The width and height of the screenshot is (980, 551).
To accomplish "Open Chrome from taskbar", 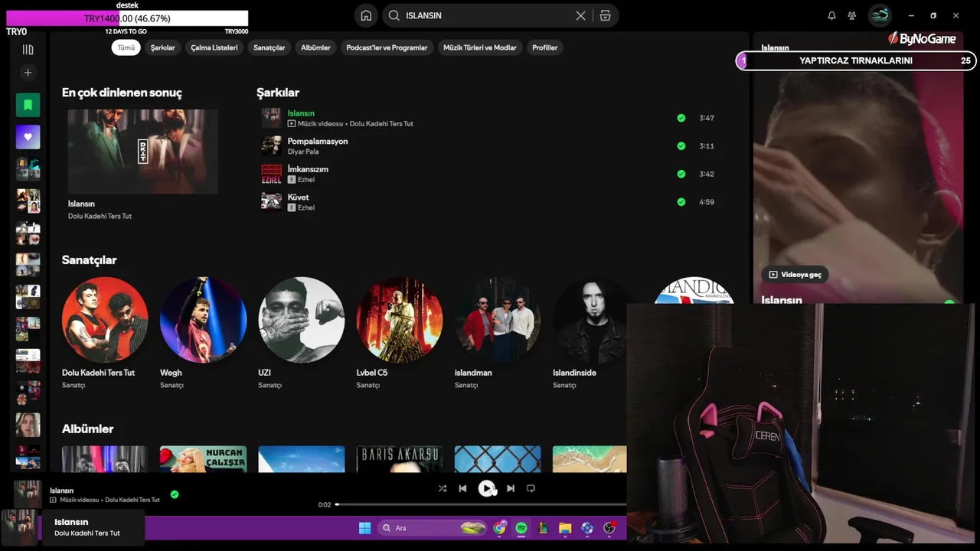I will tap(499, 528).
